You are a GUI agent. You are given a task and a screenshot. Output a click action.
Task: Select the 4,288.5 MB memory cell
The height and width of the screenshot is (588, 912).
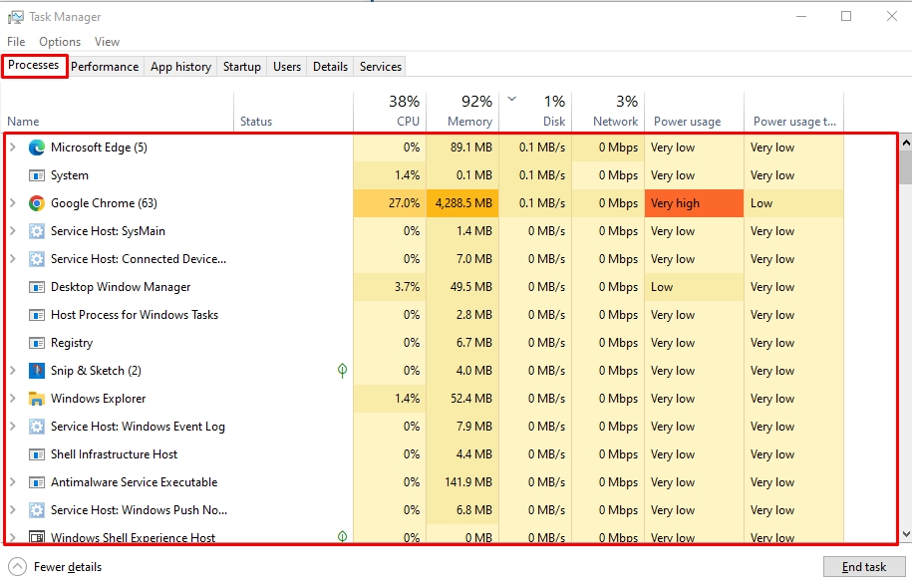coord(463,203)
